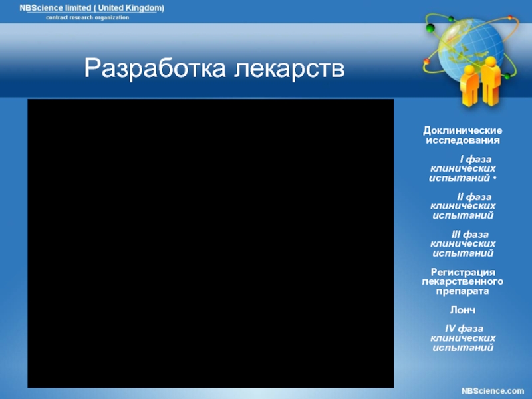Click the black video placeholder area

(x=210, y=243)
